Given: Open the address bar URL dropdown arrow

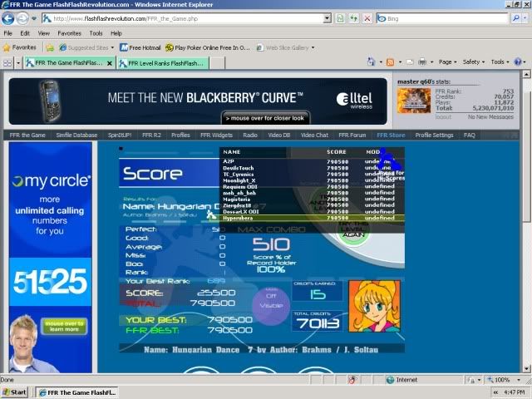Looking at the screenshot, I should [x=328, y=17].
